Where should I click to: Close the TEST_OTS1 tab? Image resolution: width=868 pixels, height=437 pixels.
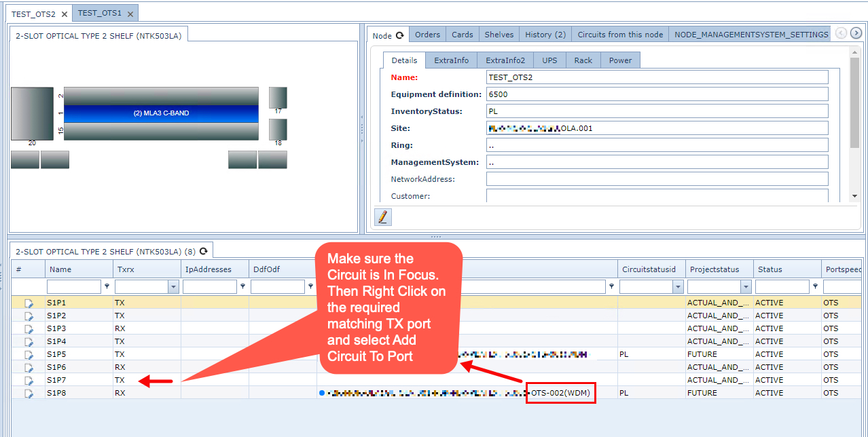130,14
